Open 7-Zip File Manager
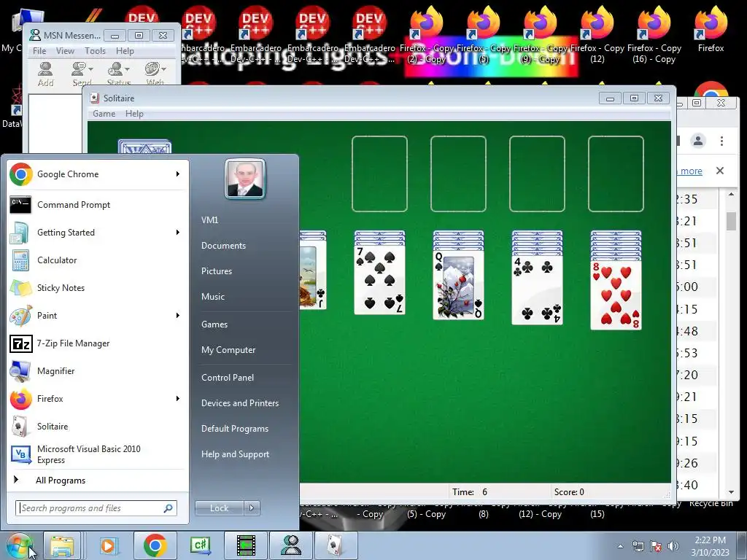The width and height of the screenshot is (747, 560). (x=98, y=343)
